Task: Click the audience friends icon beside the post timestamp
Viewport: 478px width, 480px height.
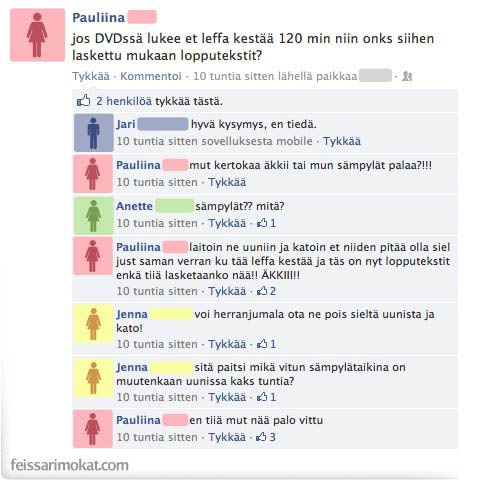Action: coord(407,76)
